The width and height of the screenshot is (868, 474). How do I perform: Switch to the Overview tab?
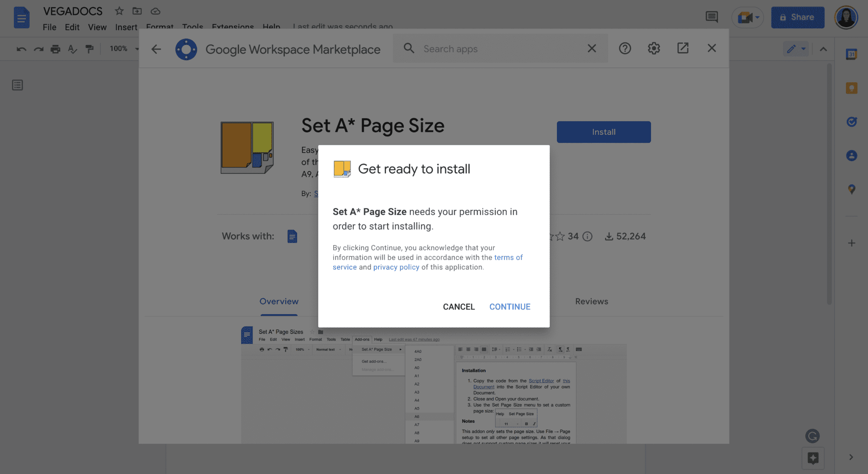[279, 301]
